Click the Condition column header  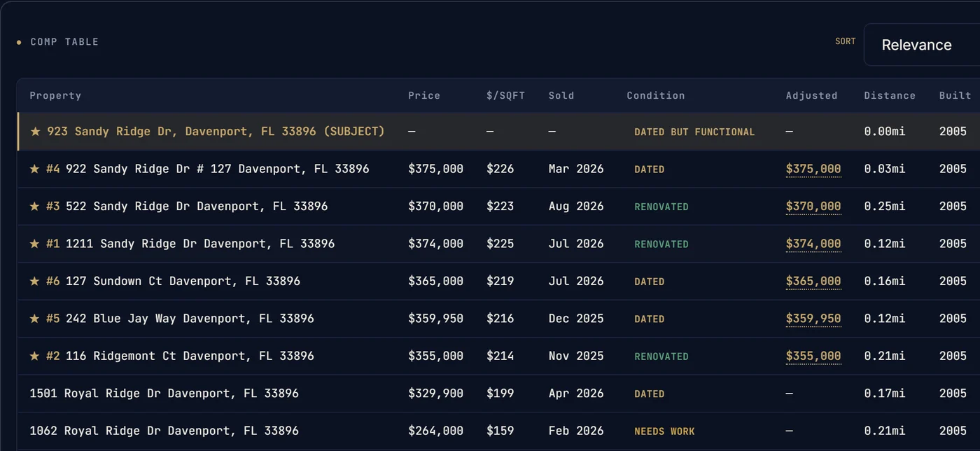tap(656, 95)
